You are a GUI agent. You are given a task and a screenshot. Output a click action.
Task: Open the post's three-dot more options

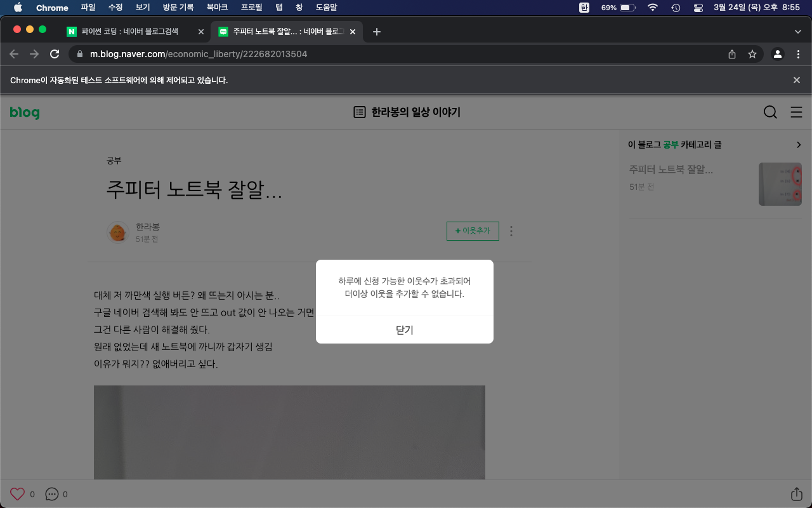[511, 231]
